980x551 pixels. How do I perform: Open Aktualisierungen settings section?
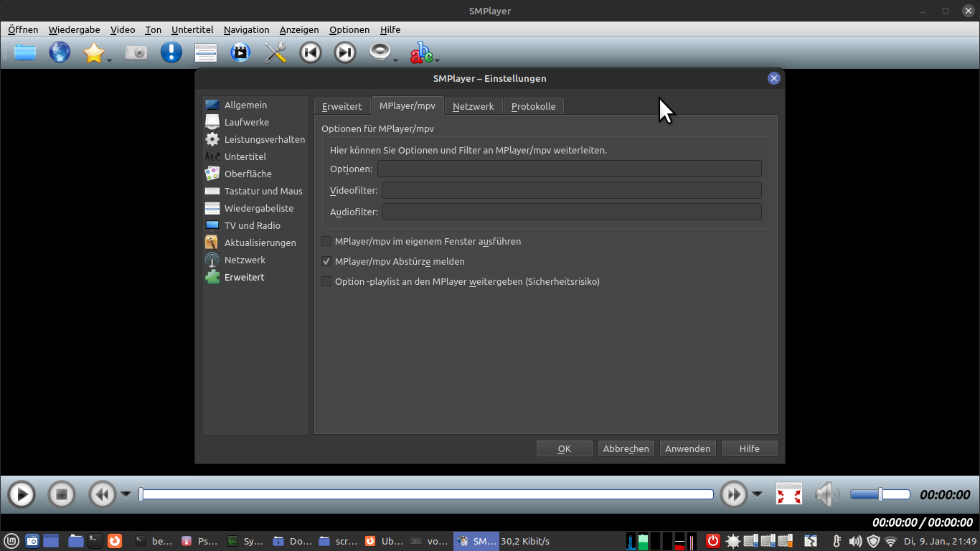pos(255,242)
